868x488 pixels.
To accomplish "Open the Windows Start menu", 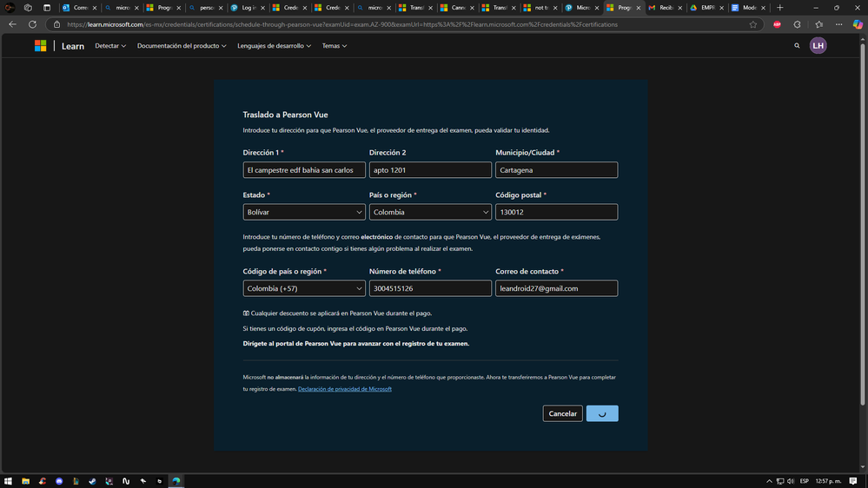I will click(8, 481).
